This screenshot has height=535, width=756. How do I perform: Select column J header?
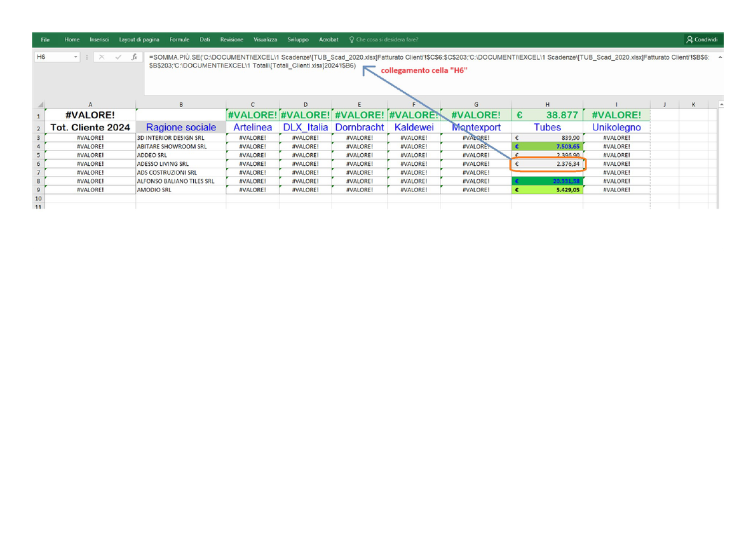(x=664, y=104)
